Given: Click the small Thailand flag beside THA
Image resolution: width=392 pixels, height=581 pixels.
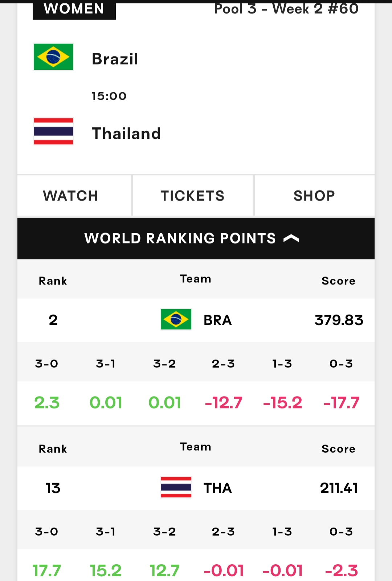Looking at the screenshot, I should click(176, 487).
